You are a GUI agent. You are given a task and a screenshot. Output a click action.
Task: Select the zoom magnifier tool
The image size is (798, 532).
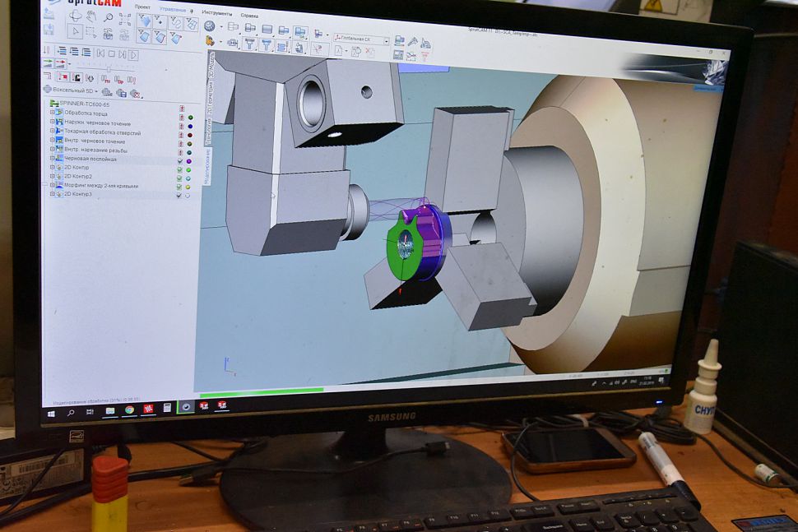(109, 18)
